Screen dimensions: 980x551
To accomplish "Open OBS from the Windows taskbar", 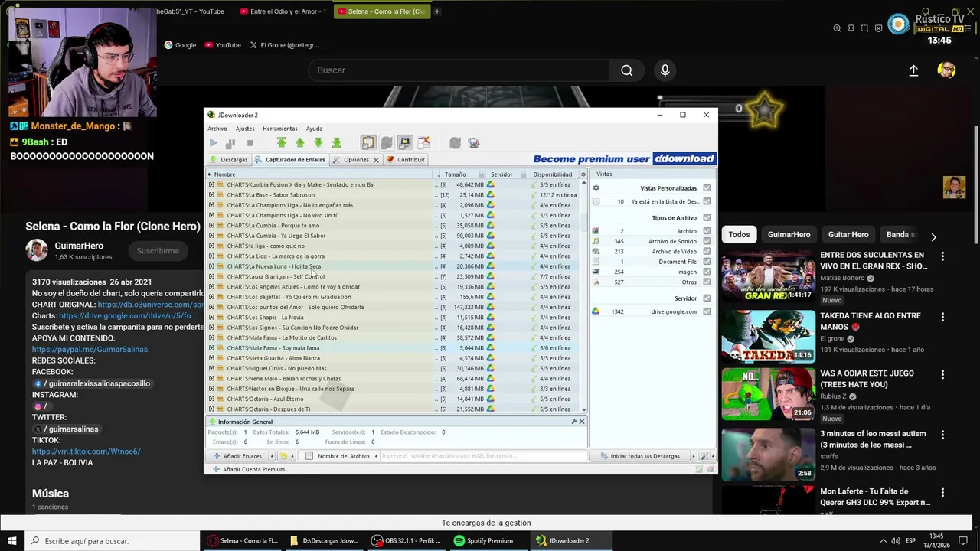I will 406,541.
